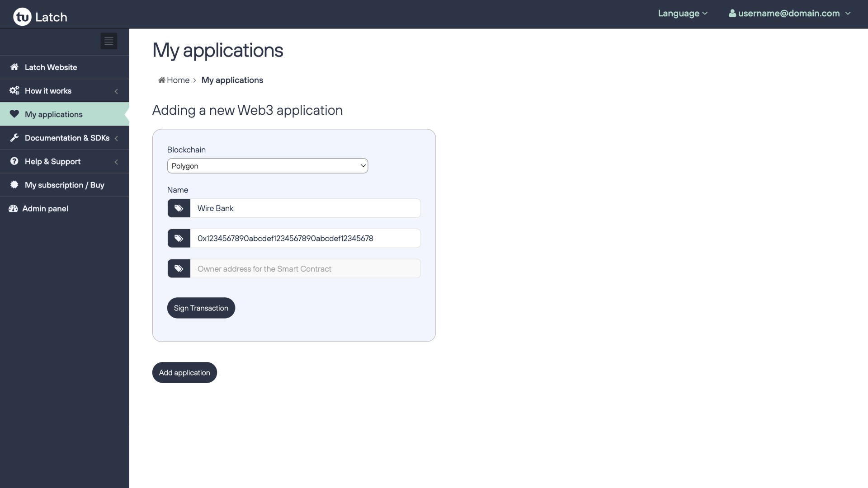Open the My subscription / Buy page
Image resolution: width=868 pixels, height=488 pixels.
64,184
